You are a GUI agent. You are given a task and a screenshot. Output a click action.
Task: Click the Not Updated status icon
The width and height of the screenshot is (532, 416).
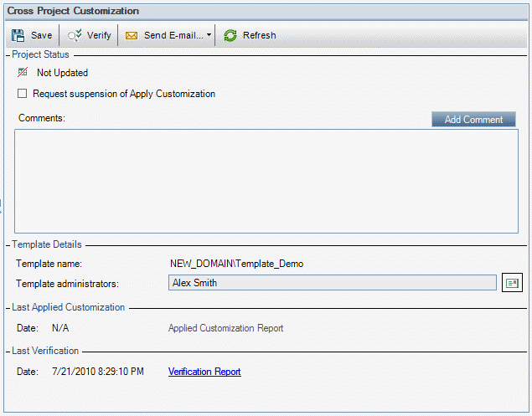[x=23, y=73]
